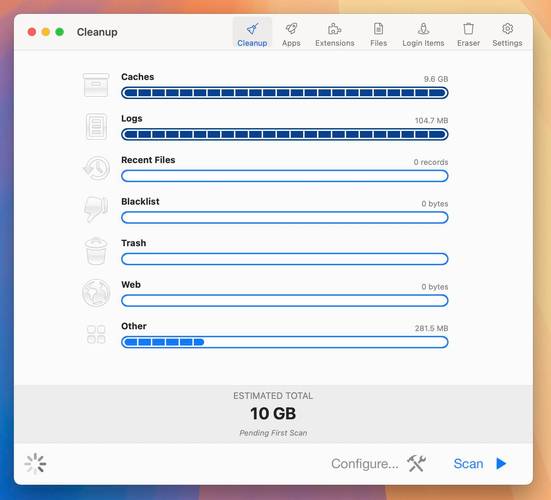Open the Apps tab

point(291,34)
